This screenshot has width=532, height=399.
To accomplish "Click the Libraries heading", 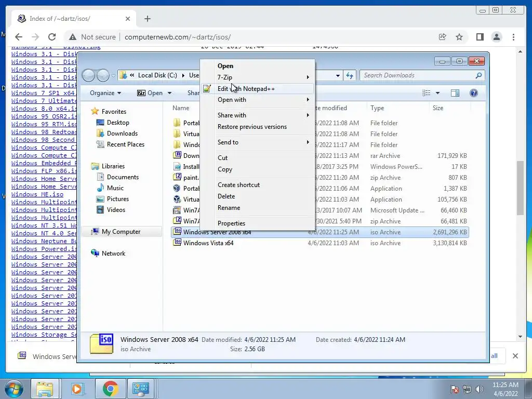I will [x=113, y=166].
